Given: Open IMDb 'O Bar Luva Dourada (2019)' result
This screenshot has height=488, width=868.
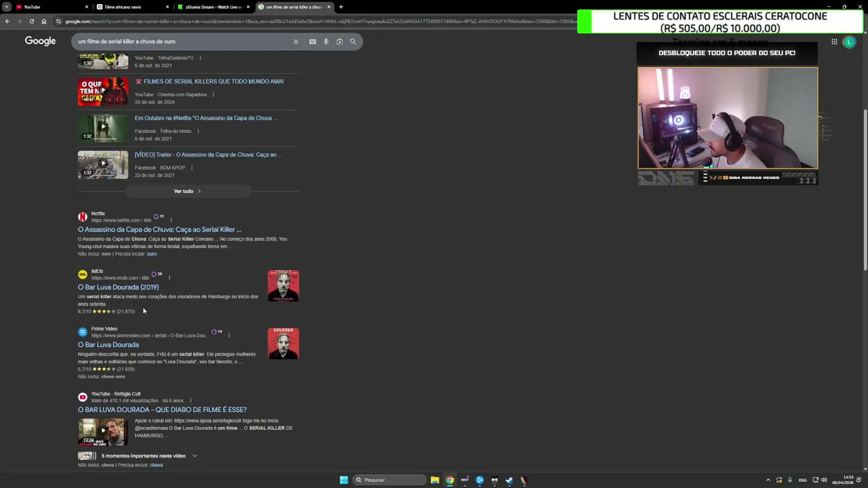Looking at the screenshot, I should click(118, 287).
